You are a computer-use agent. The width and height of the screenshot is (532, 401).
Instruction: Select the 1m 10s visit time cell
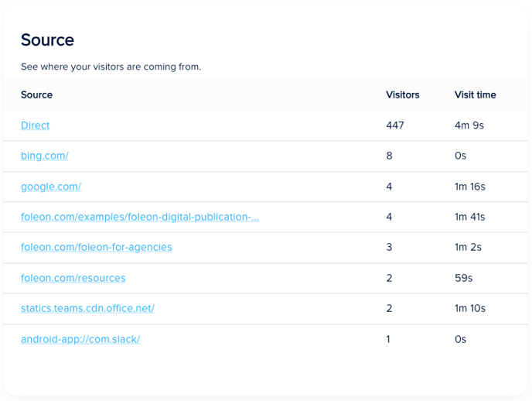click(469, 308)
